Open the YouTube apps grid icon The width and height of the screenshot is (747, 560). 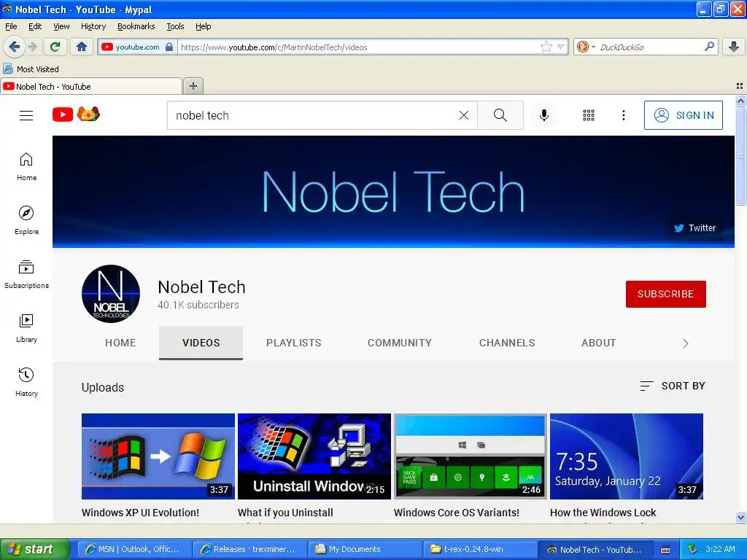(x=589, y=115)
